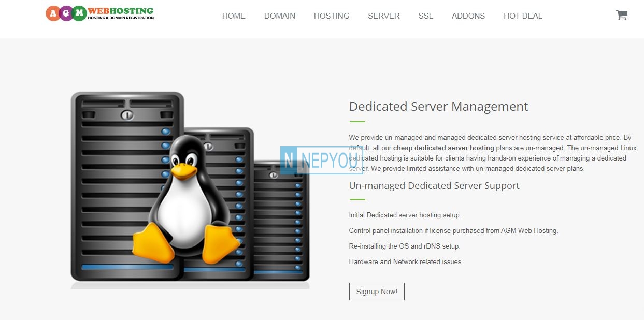Click 'Initial Dedicated server hosting setup.' line
The height and width of the screenshot is (320, 644).
pyautogui.click(x=405, y=215)
